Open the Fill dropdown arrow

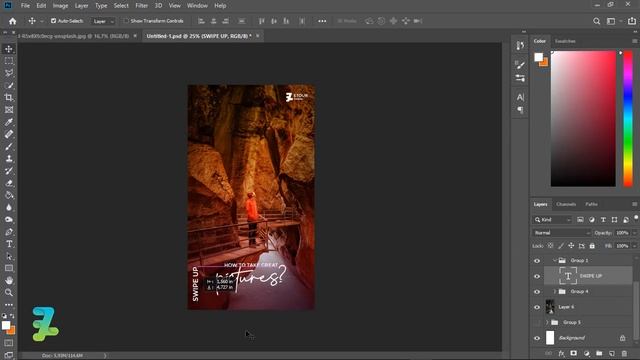[x=634, y=246]
